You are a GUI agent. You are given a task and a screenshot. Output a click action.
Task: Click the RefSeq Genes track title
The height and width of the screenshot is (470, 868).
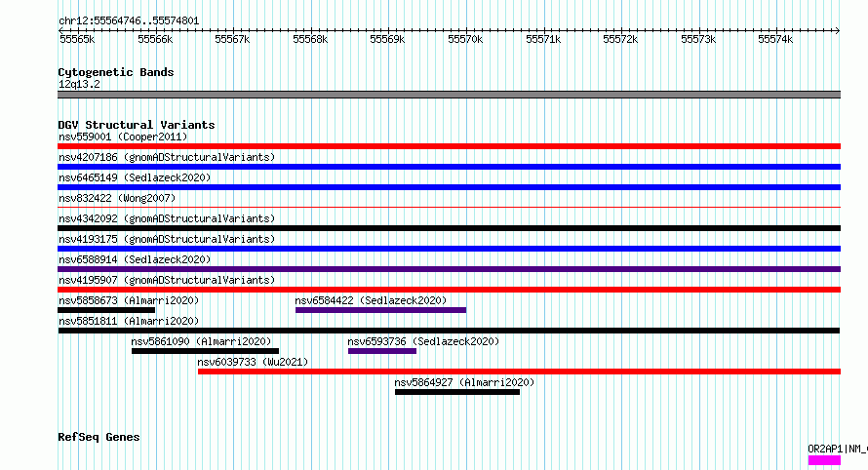coord(99,437)
